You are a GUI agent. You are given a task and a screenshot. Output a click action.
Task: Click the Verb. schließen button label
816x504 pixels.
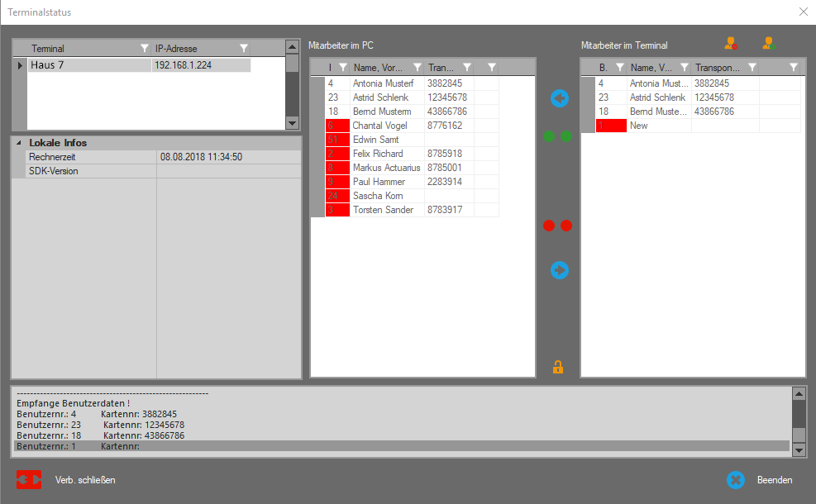click(85, 480)
